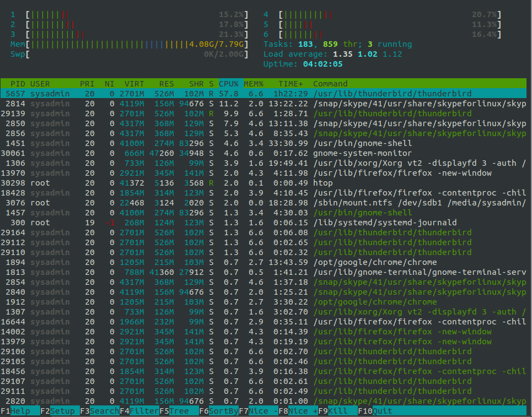Click the PID column header
Viewport: 532px width, 417px height.
tap(18, 84)
